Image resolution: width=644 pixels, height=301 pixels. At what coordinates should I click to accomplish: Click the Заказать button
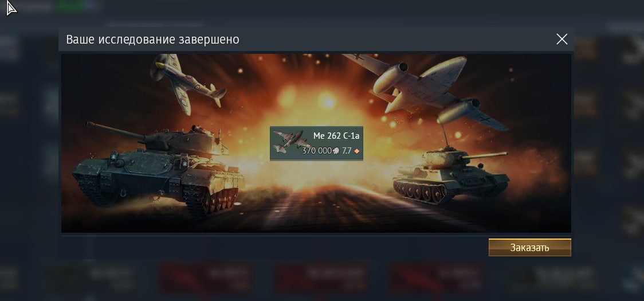pos(529,248)
